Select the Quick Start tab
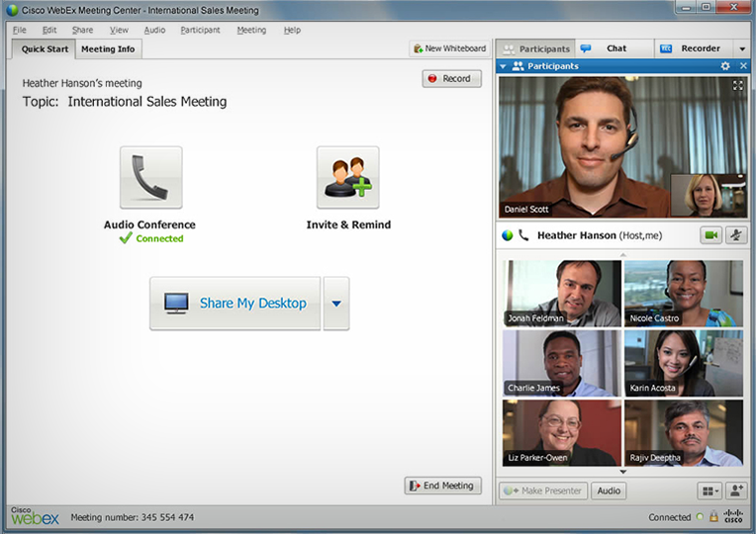This screenshot has height=534, width=756. click(45, 49)
